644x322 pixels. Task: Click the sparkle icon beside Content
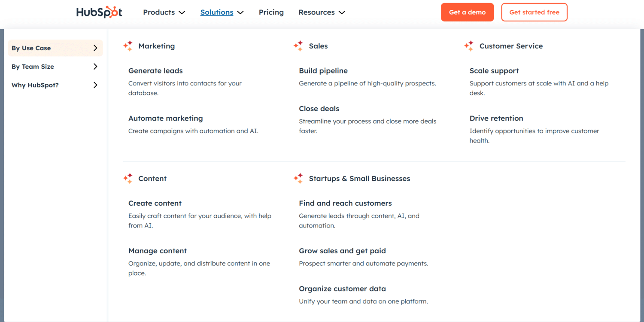tap(128, 179)
